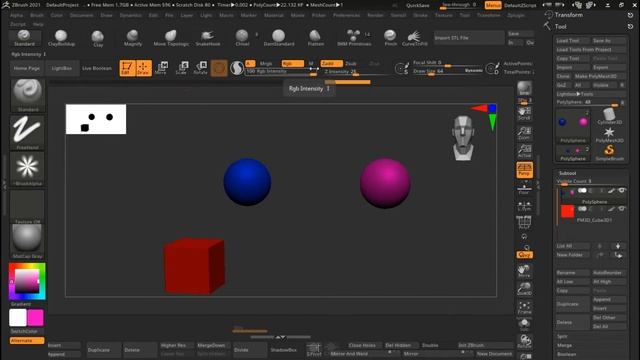Pick the Flatten brush
This screenshot has height=360, width=640.
tap(316, 38)
